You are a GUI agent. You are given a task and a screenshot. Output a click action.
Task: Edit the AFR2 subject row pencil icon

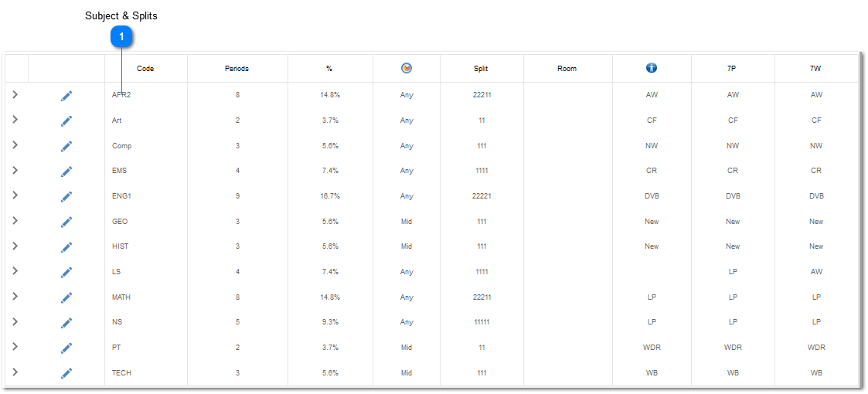point(66,96)
